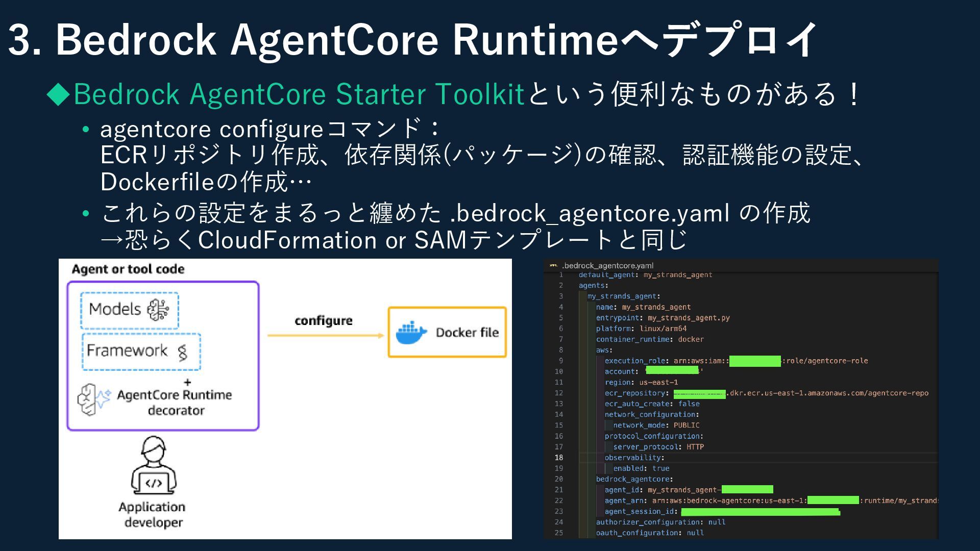Click line 'authorizer_configuration: null'
The image size is (980, 551).
(x=660, y=522)
